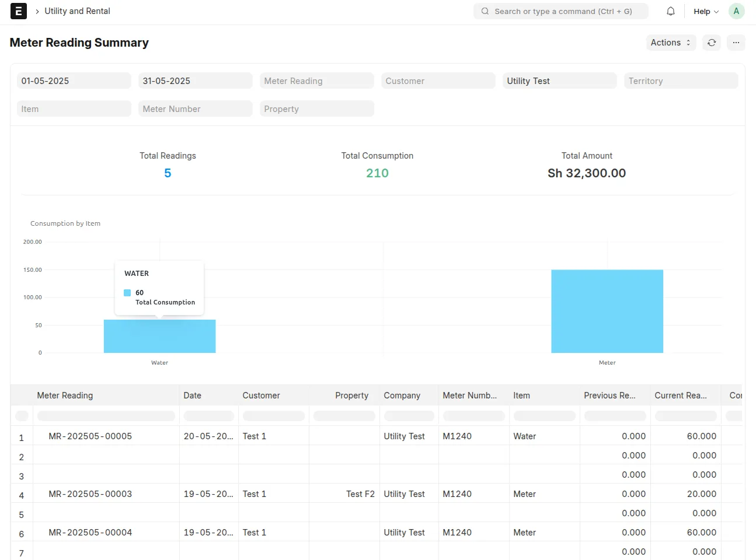
Task: Change the Utility Test company filter
Action: pyautogui.click(x=560, y=80)
